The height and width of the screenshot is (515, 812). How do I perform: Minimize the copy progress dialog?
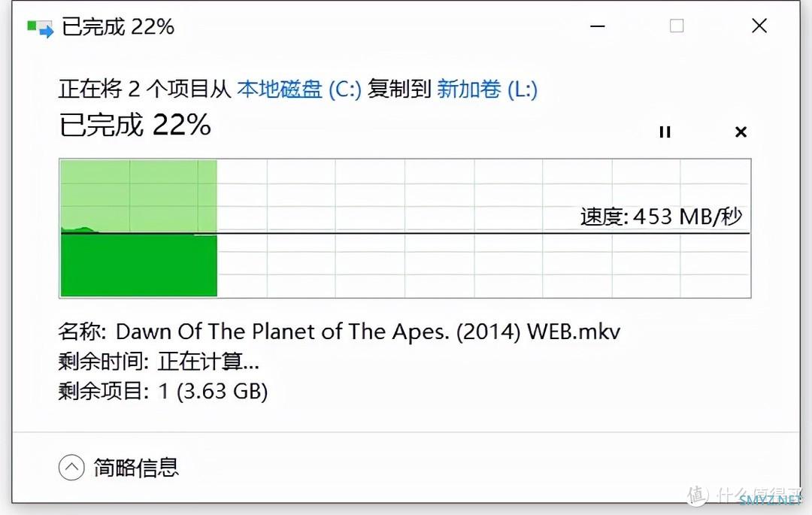(x=598, y=26)
